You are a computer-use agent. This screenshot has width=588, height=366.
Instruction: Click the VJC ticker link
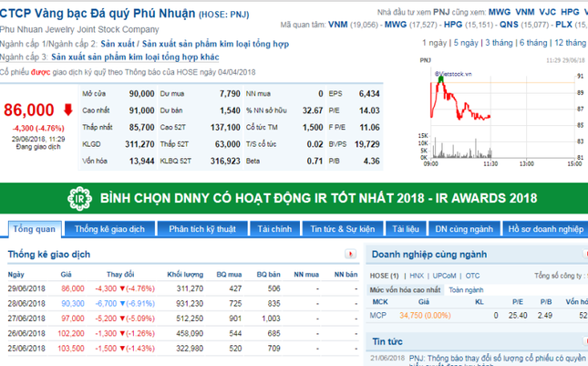[548, 12]
